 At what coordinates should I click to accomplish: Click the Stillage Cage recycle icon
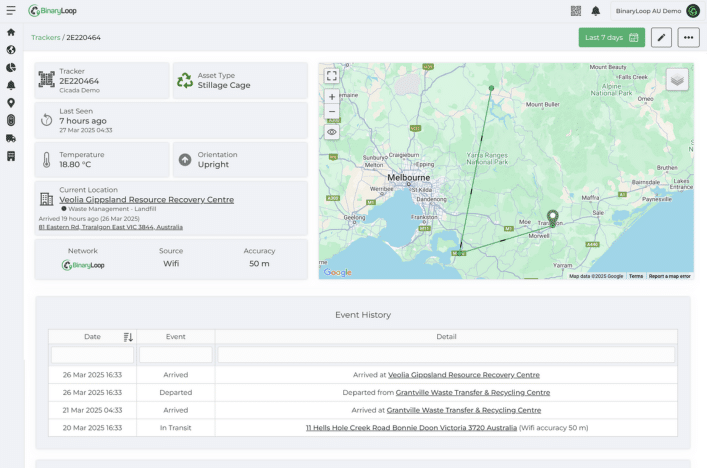pos(185,80)
